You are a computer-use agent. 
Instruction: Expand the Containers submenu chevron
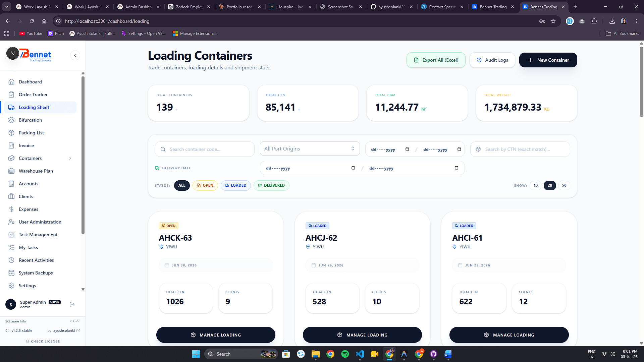tap(70, 158)
